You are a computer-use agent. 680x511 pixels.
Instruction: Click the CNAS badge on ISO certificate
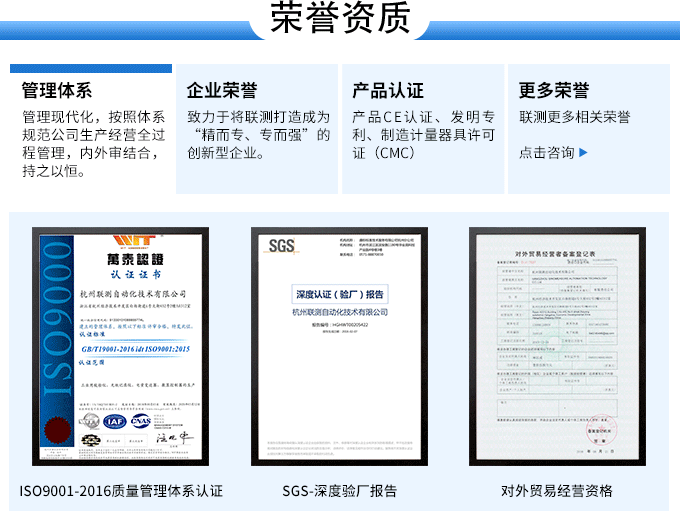point(141,421)
